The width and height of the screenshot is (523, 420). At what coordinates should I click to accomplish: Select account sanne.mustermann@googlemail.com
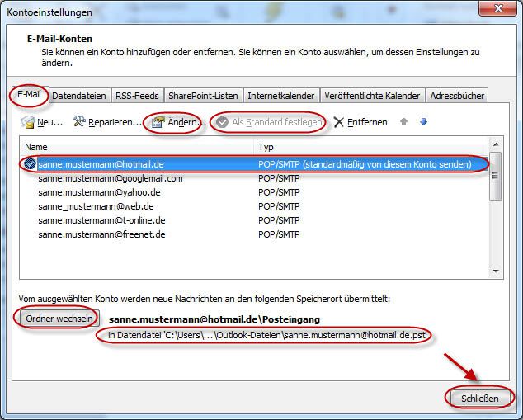[x=254, y=178]
